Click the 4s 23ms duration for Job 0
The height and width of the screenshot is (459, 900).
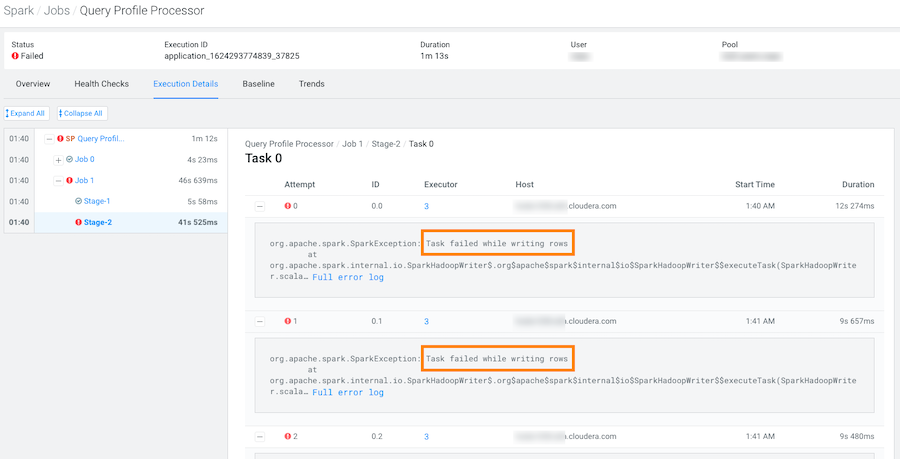(x=203, y=159)
